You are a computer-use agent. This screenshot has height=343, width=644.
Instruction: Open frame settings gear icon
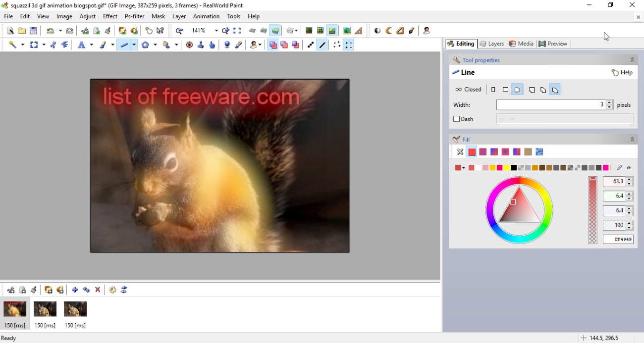point(112,290)
